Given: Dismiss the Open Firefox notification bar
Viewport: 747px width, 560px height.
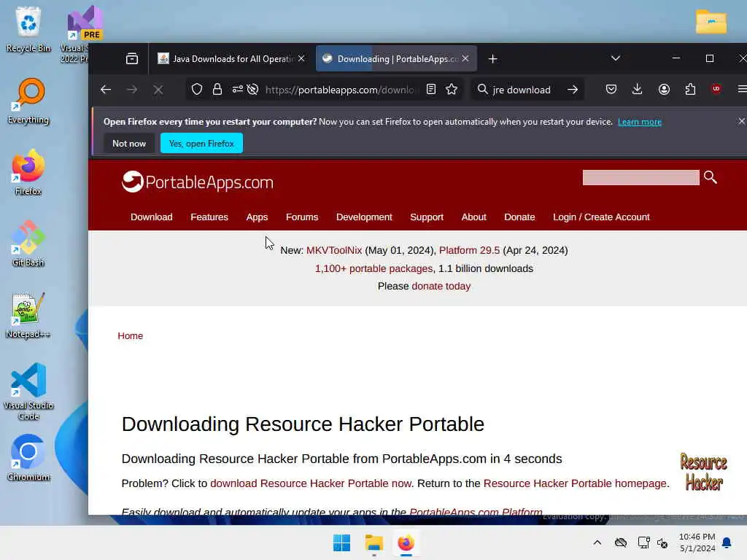Looking at the screenshot, I should 741,122.
